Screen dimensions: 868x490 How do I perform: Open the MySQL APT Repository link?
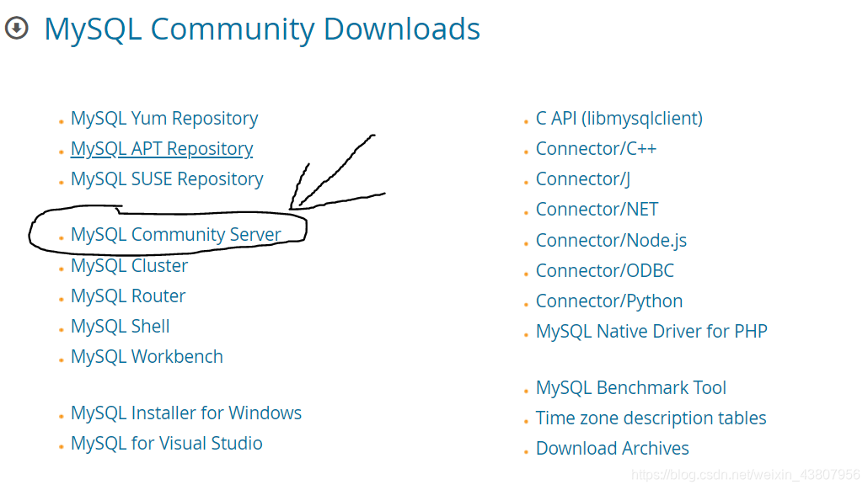162,149
